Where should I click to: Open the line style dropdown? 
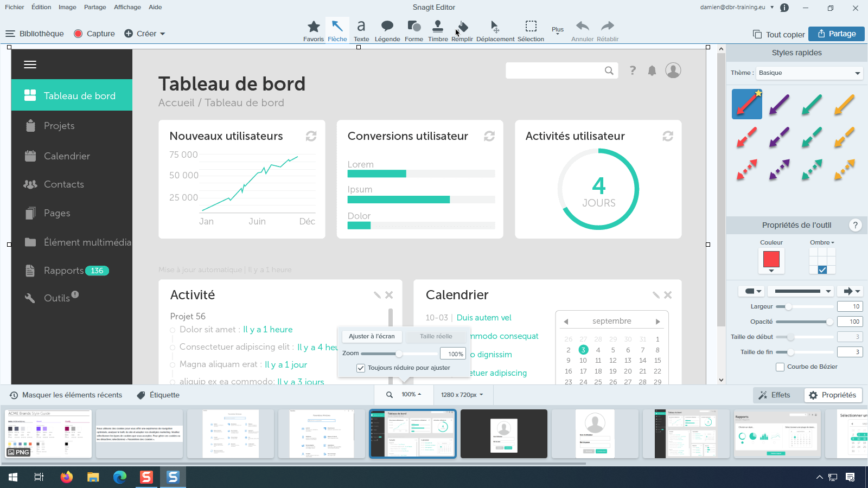(801, 291)
